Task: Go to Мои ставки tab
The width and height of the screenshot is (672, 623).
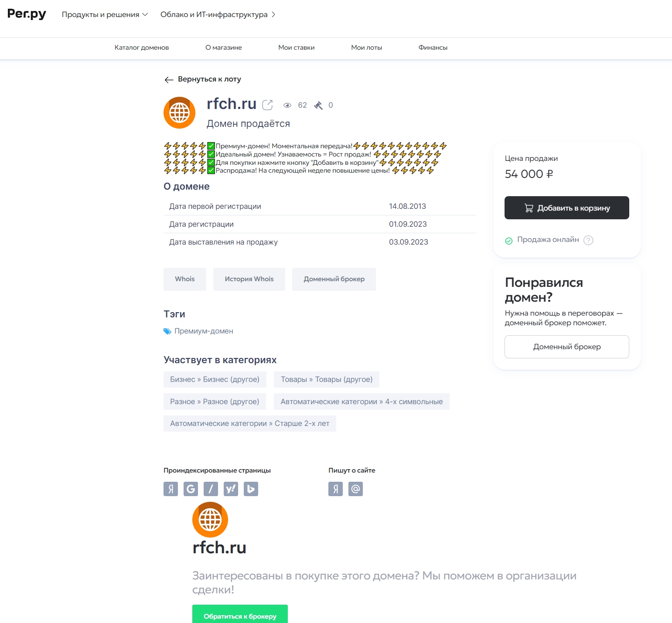Action: click(x=297, y=48)
